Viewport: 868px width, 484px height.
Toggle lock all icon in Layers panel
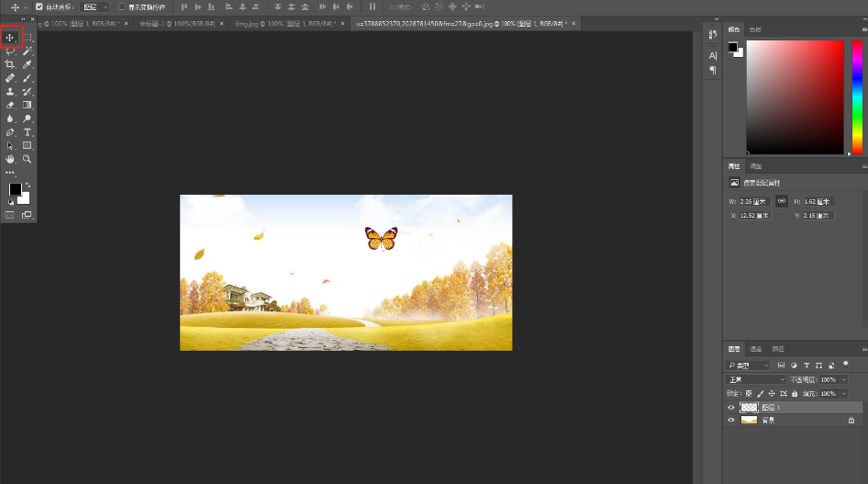click(x=795, y=393)
